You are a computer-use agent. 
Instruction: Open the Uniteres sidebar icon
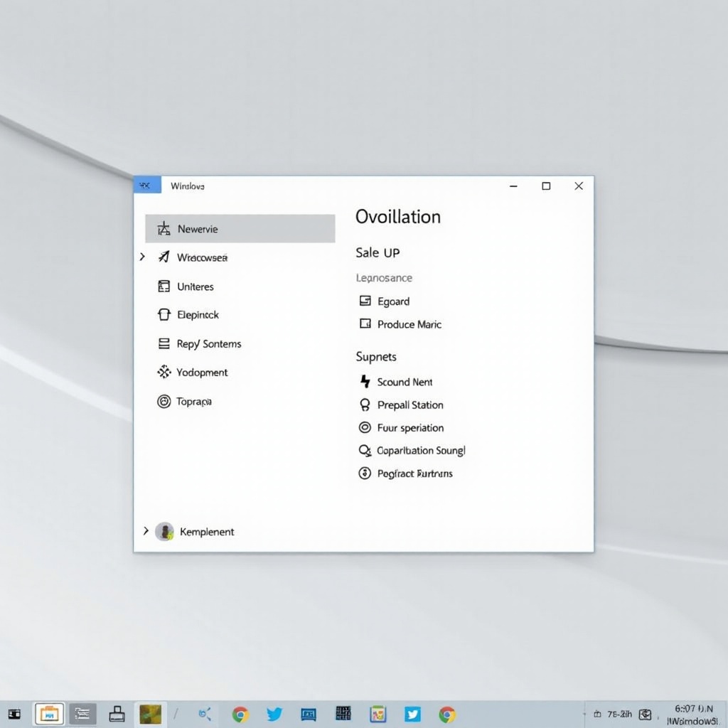(164, 287)
